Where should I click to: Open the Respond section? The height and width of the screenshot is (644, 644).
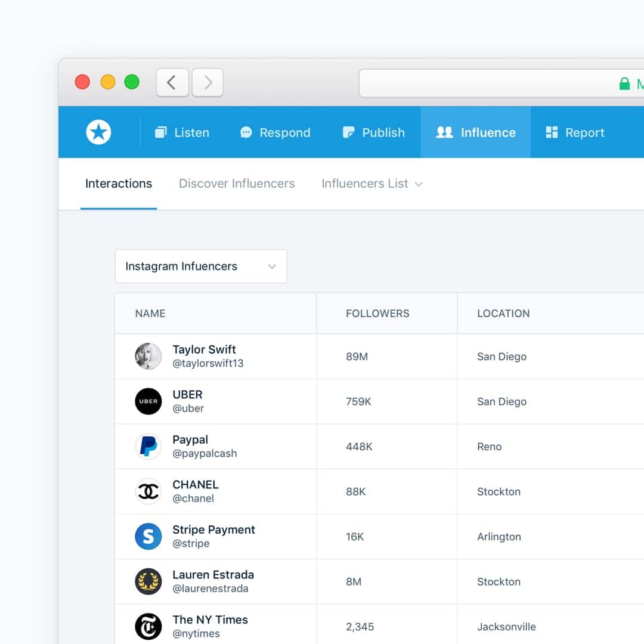point(275,132)
